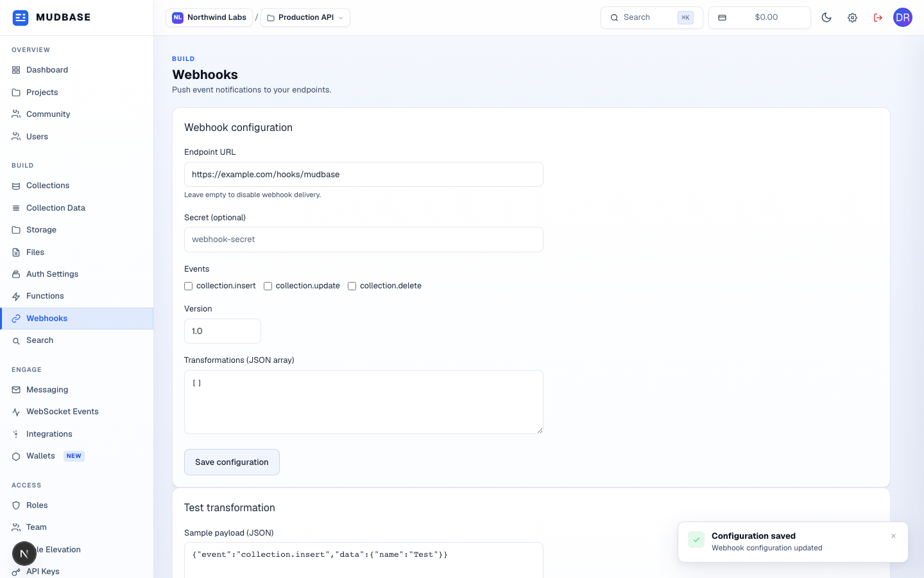Open Functions in the sidebar
The height and width of the screenshot is (578, 924).
click(x=77, y=296)
